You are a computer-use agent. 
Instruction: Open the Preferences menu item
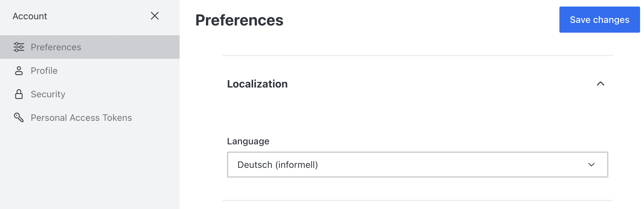point(90,47)
